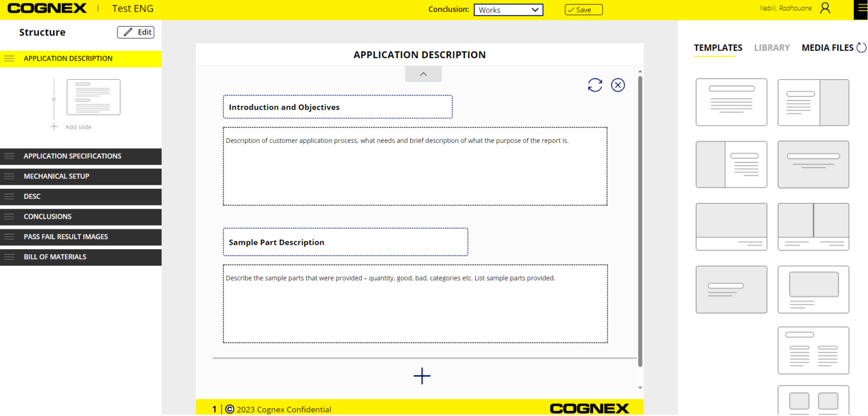Click the Edit structure button

(136, 32)
